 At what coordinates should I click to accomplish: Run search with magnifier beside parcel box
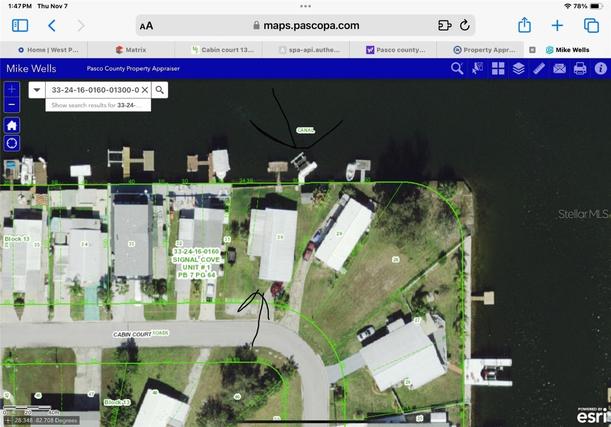(159, 90)
